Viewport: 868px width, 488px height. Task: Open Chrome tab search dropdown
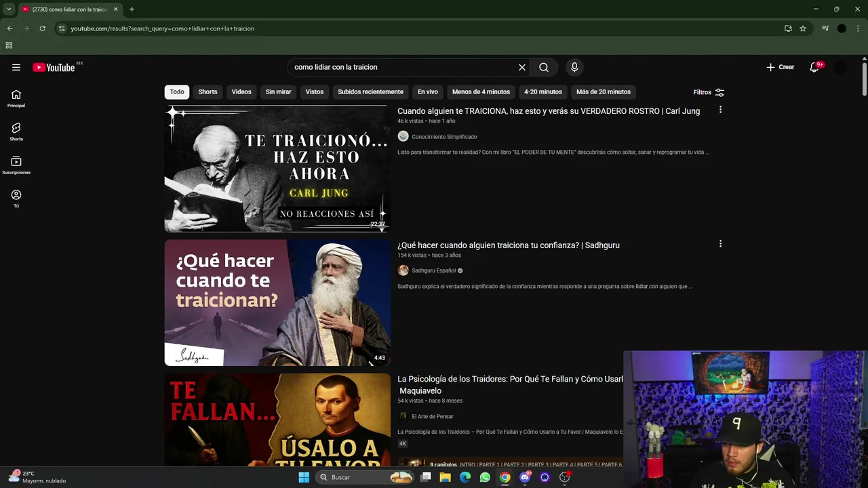click(x=9, y=9)
